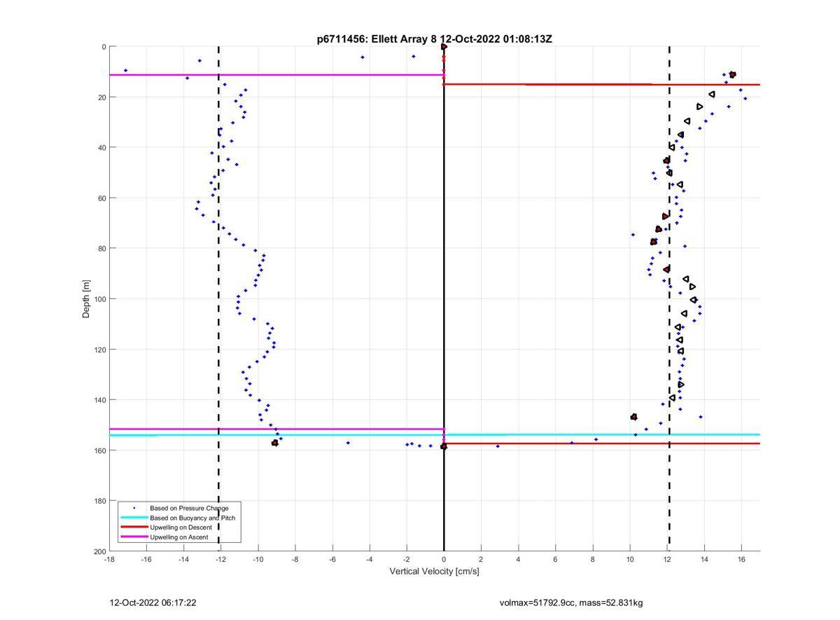
Task: Click x-axis tick label '6'
Action: click(555, 559)
